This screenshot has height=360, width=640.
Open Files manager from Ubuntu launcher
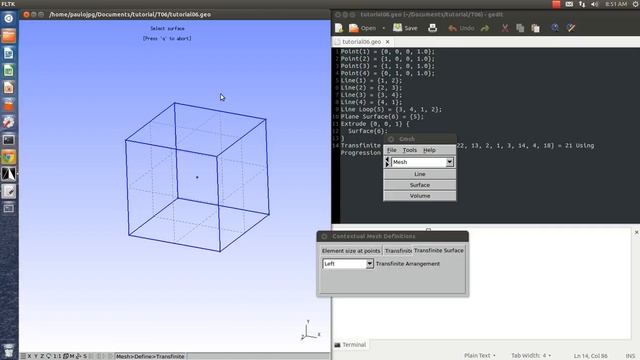(9, 36)
